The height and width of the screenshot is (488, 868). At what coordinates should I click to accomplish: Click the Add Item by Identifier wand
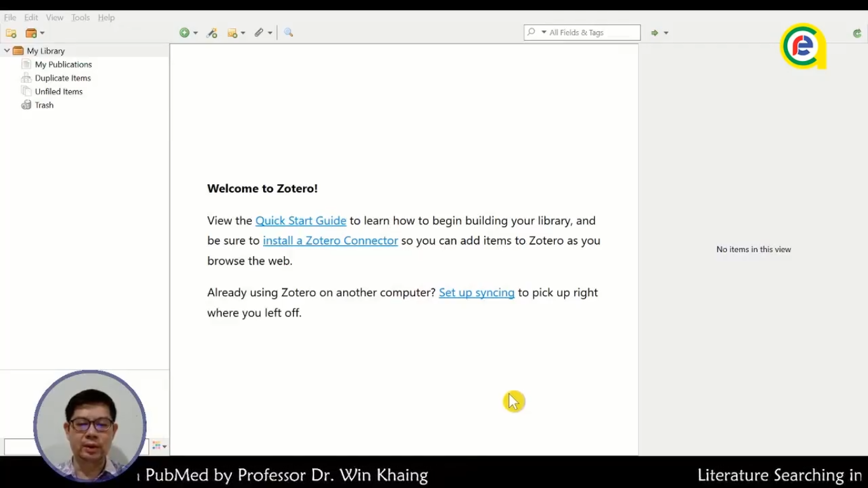coord(212,33)
